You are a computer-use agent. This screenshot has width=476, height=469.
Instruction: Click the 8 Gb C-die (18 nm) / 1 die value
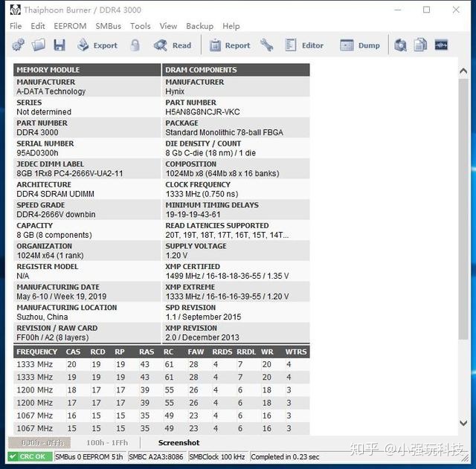[x=210, y=153]
